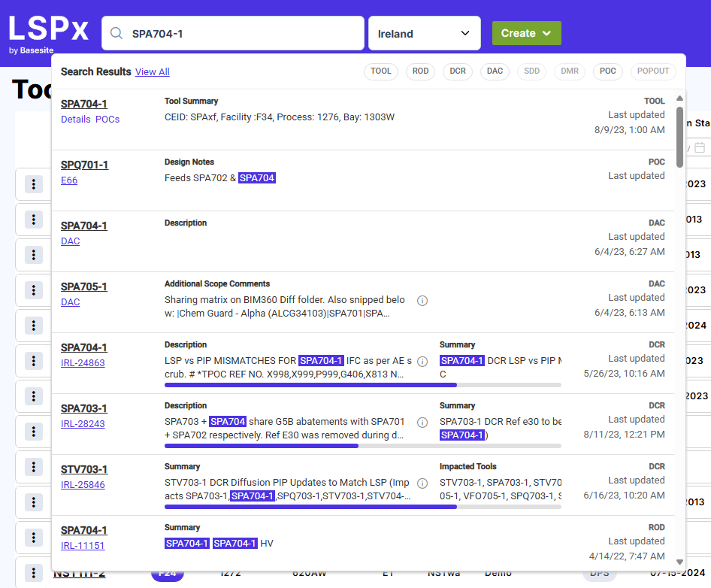Expand the Create dropdown button
Image resolution: width=711 pixels, height=588 pixels.
pyautogui.click(x=526, y=33)
